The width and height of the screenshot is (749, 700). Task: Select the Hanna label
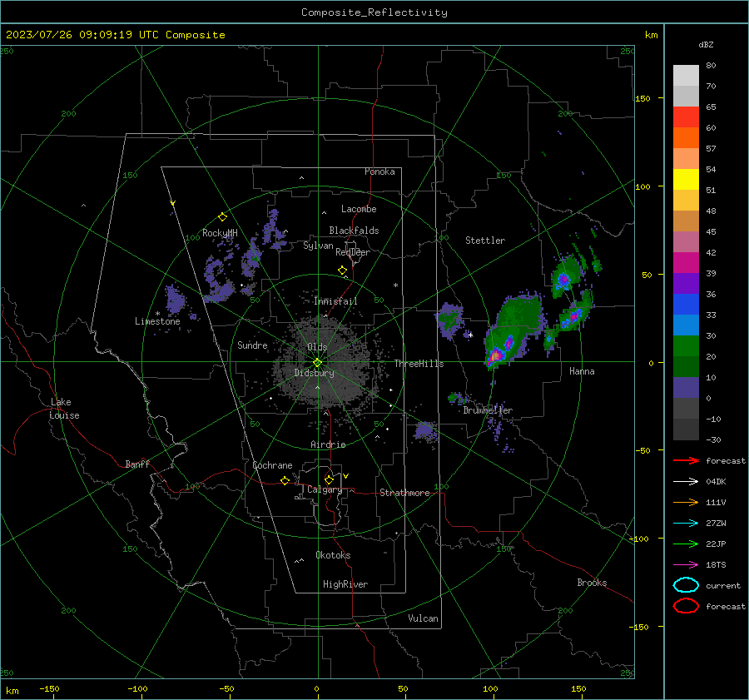[x=582, y=371]
